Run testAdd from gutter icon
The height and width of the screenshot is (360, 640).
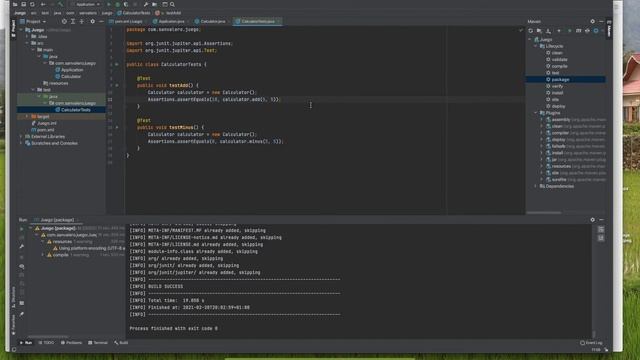point(117,85)
